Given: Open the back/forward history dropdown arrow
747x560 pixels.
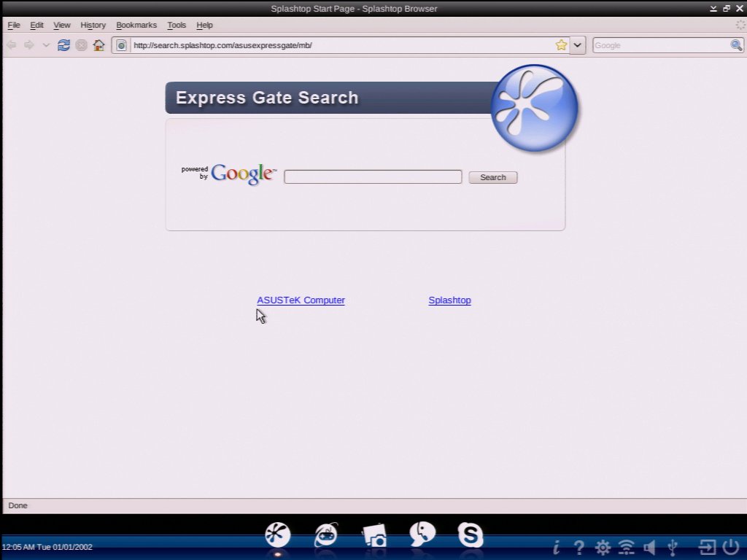Looking at the screenshot, I should click(x=46, y=45).
